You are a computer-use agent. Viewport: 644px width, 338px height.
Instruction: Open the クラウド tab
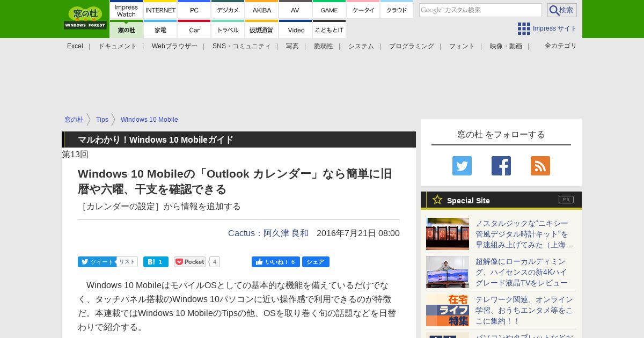(x=397, y=10)
